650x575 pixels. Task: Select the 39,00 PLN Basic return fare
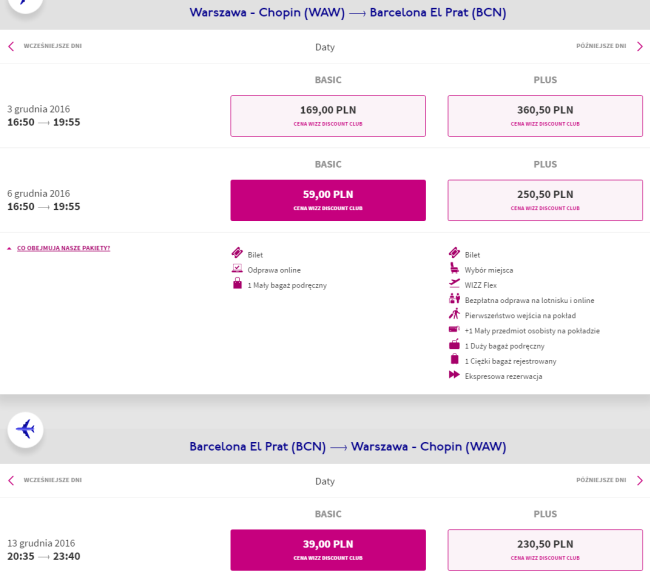point(328,550)
